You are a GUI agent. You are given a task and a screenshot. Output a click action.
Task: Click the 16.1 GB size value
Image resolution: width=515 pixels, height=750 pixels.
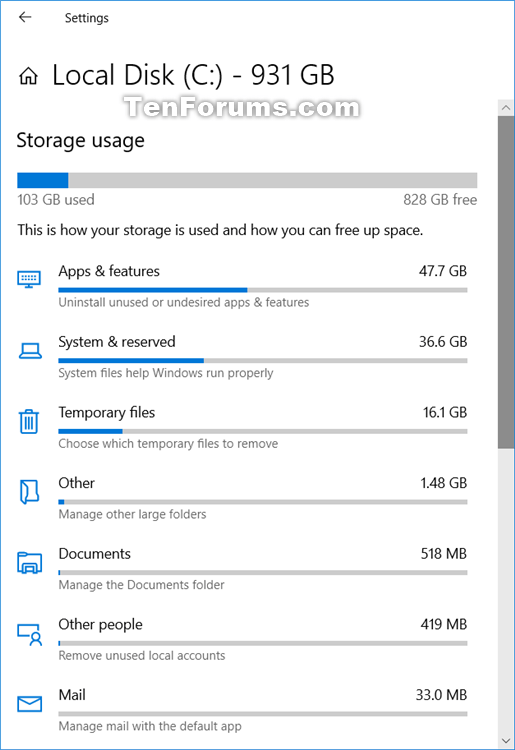click(445, 413)
